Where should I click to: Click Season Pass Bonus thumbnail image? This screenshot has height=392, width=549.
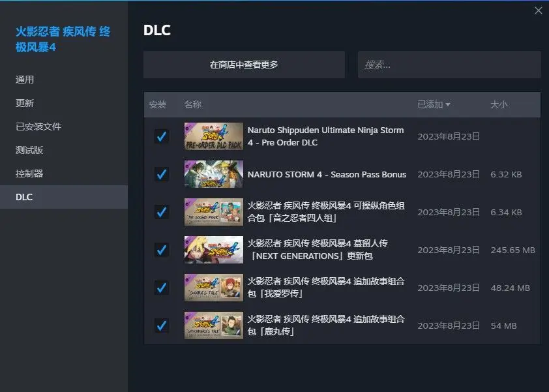(214, 174)
